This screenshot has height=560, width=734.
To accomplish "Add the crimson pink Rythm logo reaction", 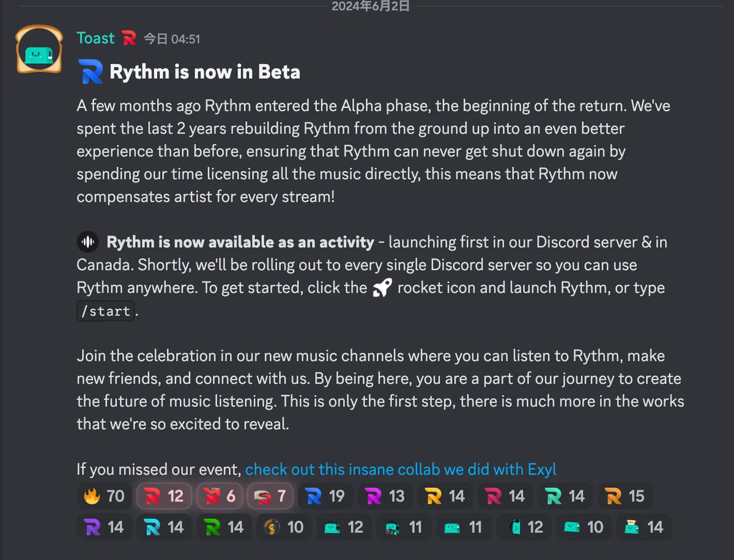I will (505, 496).
